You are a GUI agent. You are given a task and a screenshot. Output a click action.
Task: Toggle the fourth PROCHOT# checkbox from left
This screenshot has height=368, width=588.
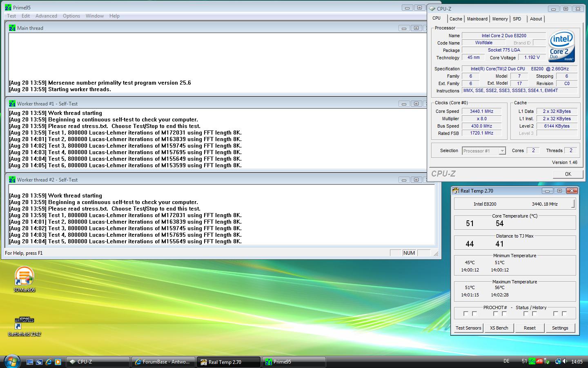pyautogui.click(x=504, y=314)
